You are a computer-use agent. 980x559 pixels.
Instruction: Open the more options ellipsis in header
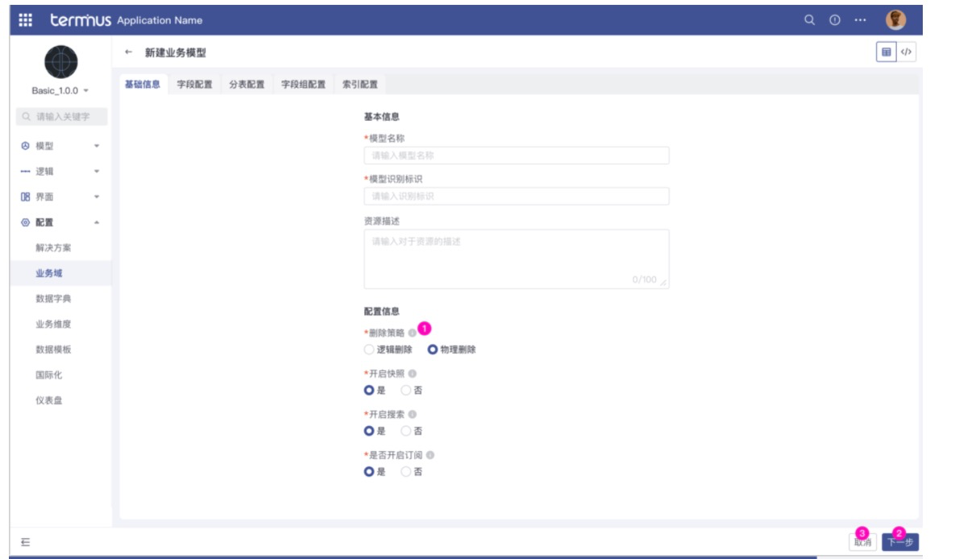coord(860,20)
